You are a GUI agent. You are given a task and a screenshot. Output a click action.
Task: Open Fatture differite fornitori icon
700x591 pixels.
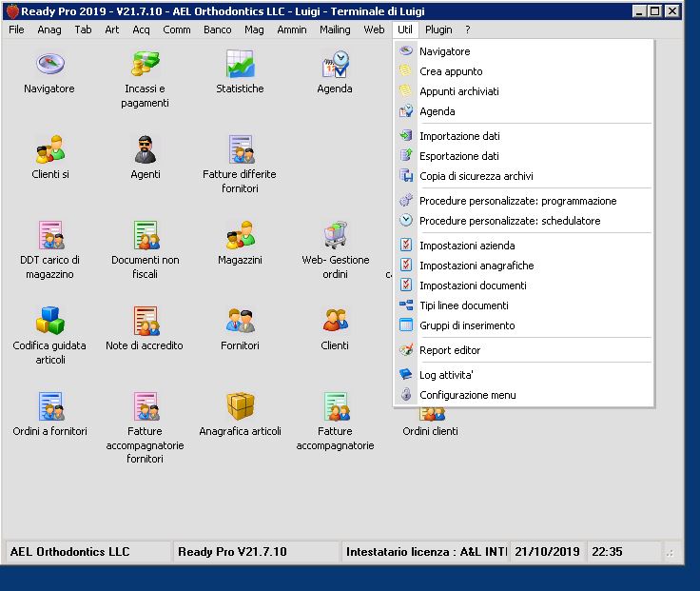pyautogui.click(x=241, y=149)
